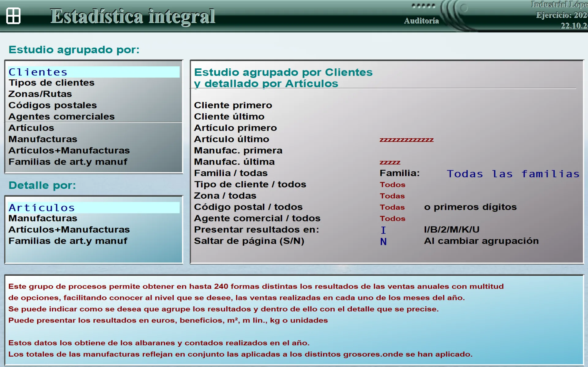The width and height of the screenshot is (588, 367).
Task: Click the I/B/2/M/K/U options hint
Action: pos(452,230)
